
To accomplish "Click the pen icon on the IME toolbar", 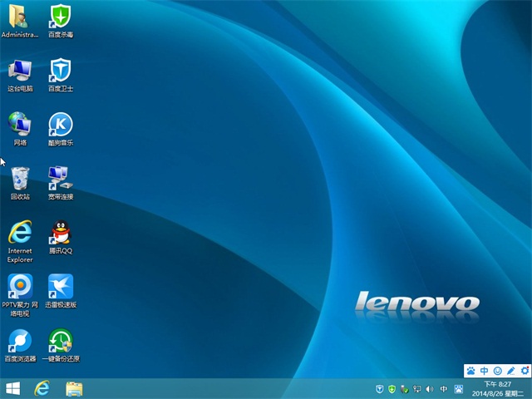I will pos(510,370).
